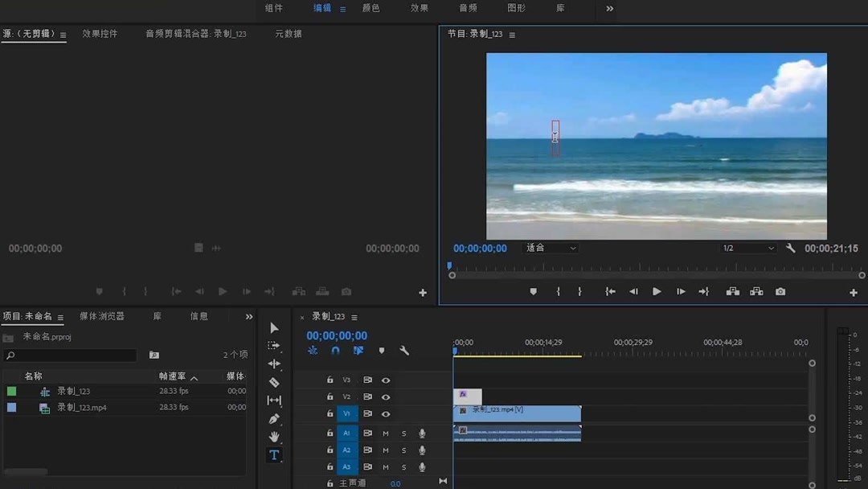Hide V1 track with its eye toggle

tap(385, 413)
